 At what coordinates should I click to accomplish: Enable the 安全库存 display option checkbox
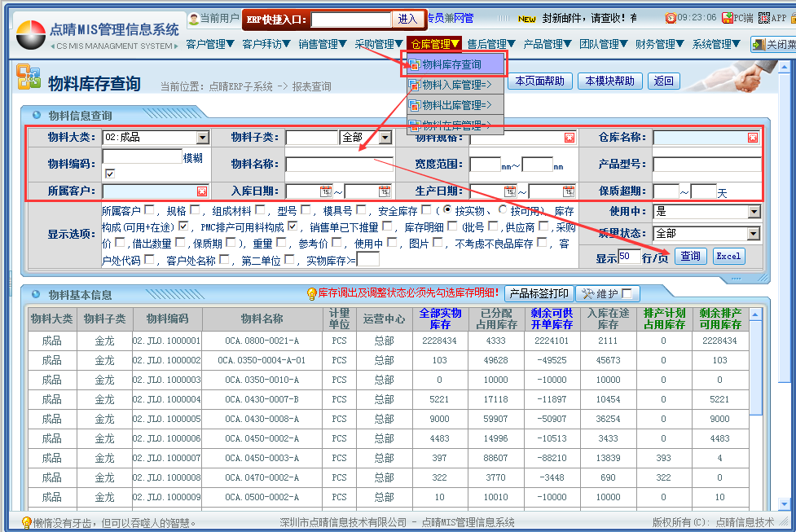427,210
